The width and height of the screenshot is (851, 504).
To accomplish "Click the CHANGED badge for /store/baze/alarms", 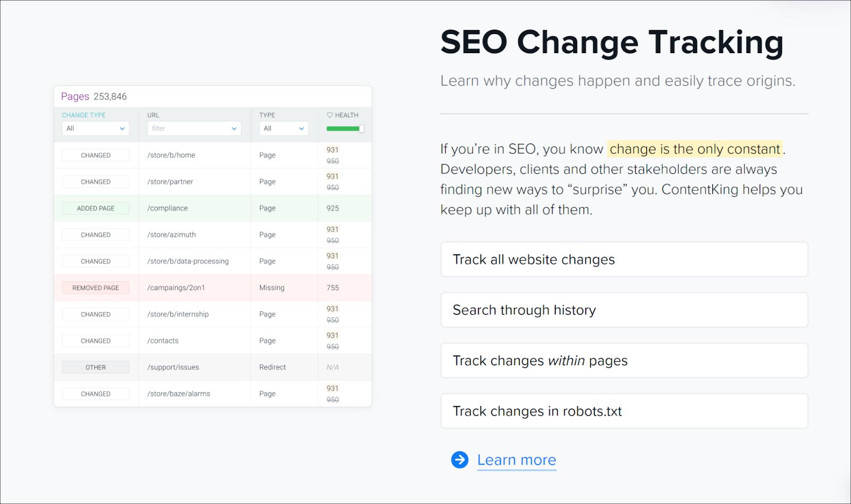I will 95,393.
